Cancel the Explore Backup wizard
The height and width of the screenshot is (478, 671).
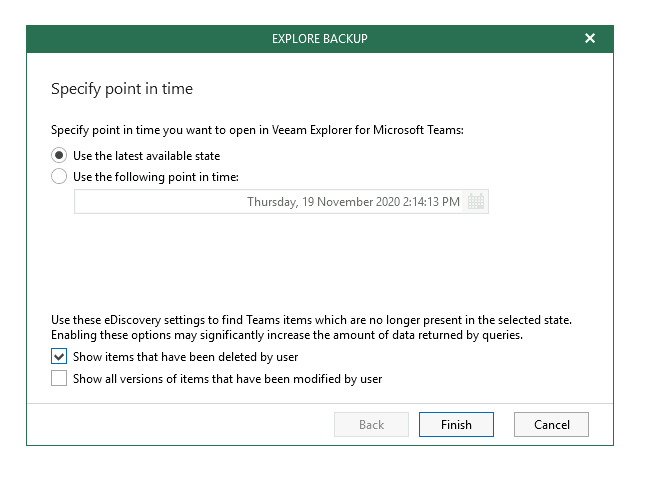pos(551,425)
